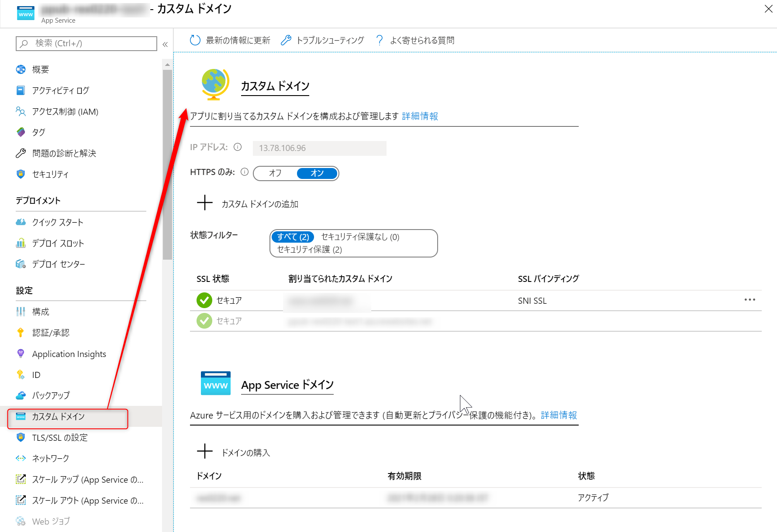Click the 概要 overview icon in the sidebar
777x532 pixels.
21,69
